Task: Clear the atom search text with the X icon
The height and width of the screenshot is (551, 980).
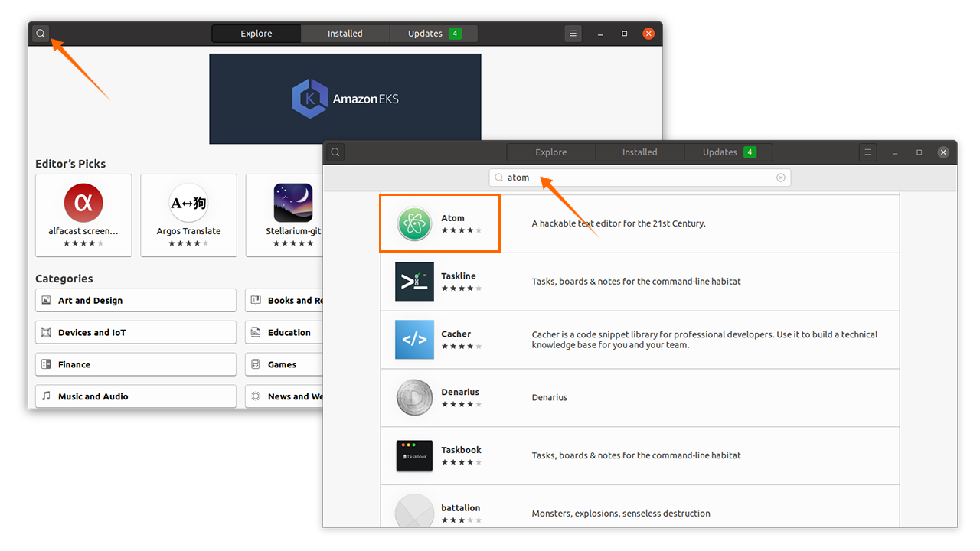Action: [x=781, y=178]
